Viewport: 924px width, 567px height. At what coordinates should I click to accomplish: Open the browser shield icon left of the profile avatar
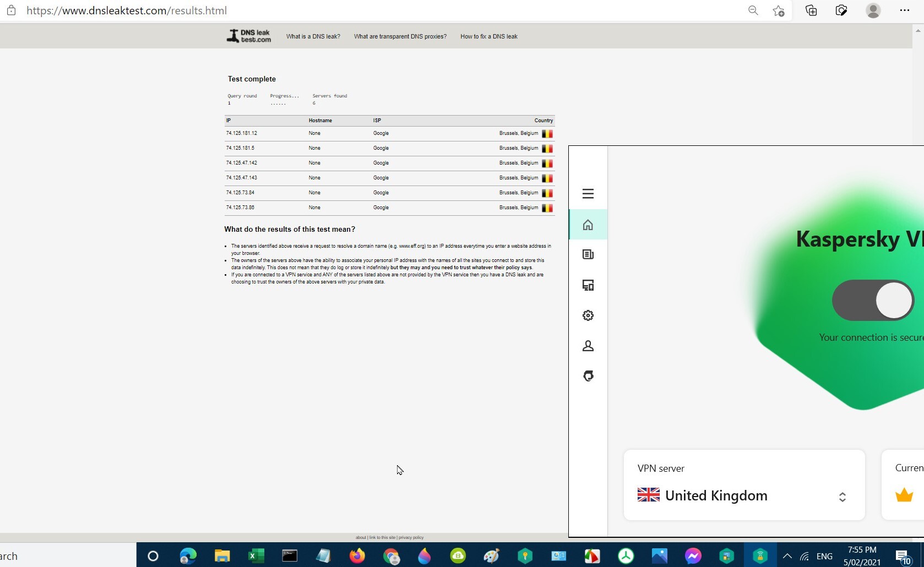click(x=841, y=10)
